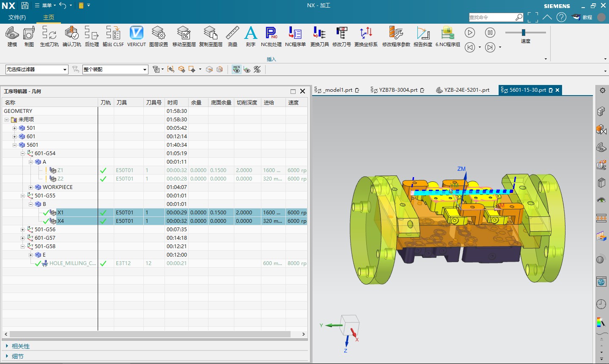Toggle the MCS display visibility icon
The height and width of the screenshot is (364, 609).
tap(236, 69)
